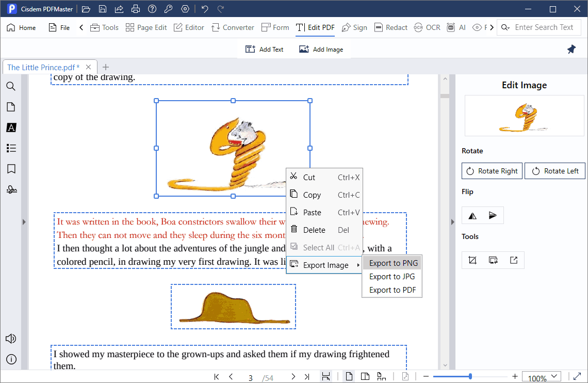Open the bookmarks panel icon
The height and width of the screenshot is (383, 588).
11,169
